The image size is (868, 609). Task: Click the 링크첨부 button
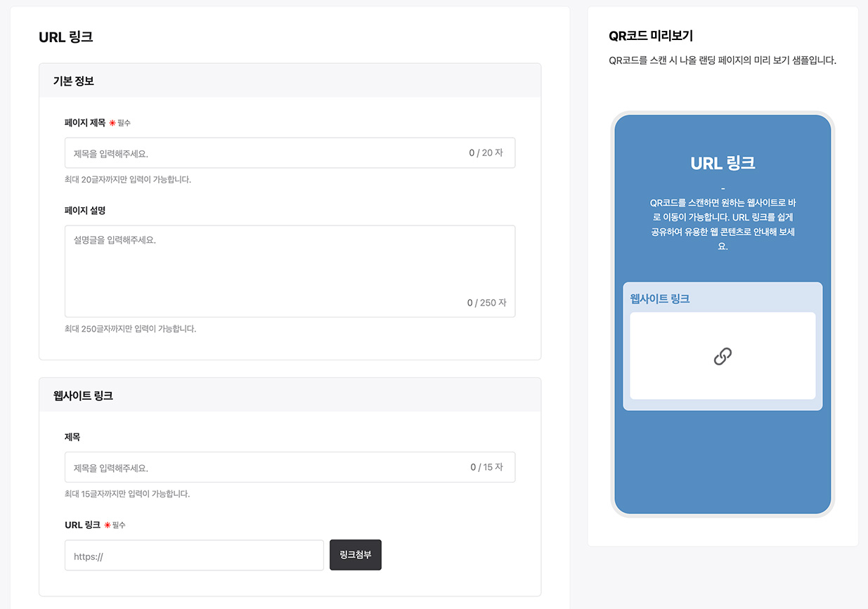coord(356,555)
